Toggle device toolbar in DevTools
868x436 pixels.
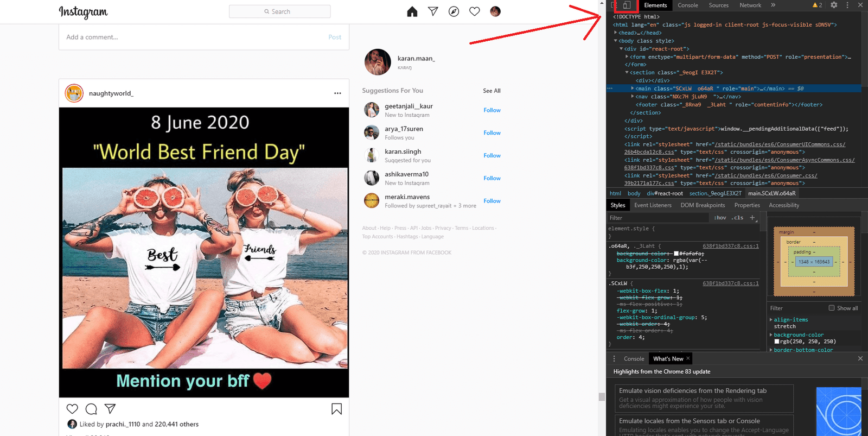pos(627,5)
